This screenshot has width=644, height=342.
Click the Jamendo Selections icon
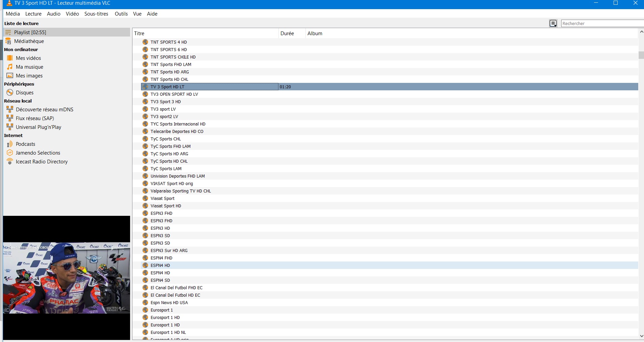10,153
